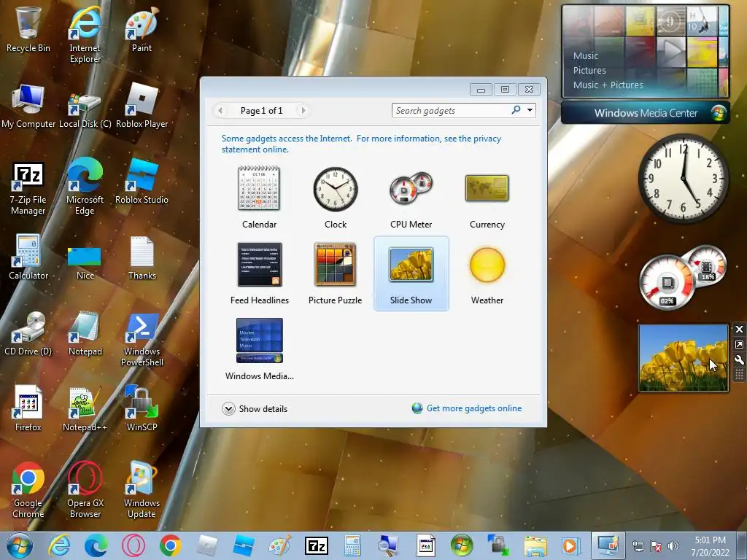Open the Windows Start menu orb
Screen dimensions: 747x560
click(x=20, y=545)
